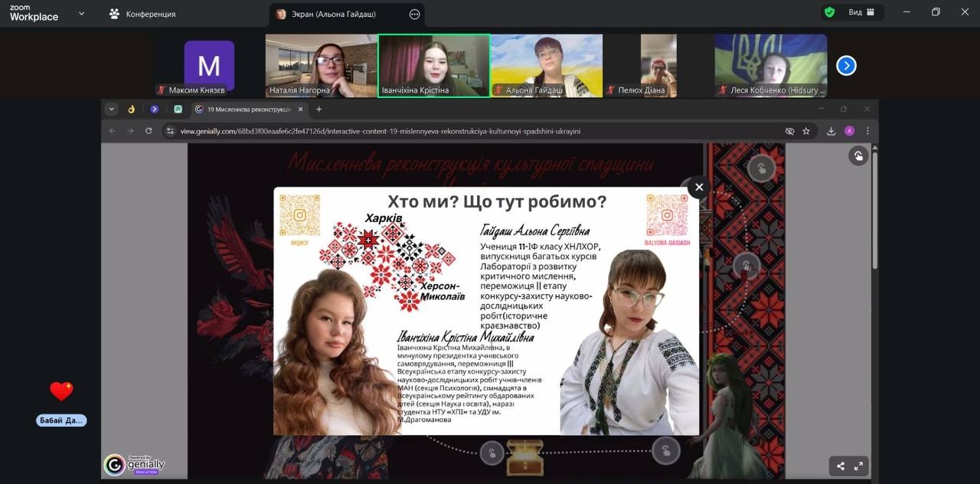Switch to the 'Конференция' tab
Screen dimensions: 980x484
142,14
